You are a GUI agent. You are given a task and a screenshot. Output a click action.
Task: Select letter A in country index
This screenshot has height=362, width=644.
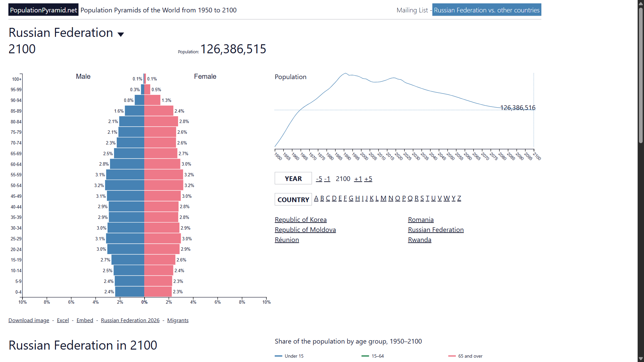pyautogui.click(x=316, y=198)
